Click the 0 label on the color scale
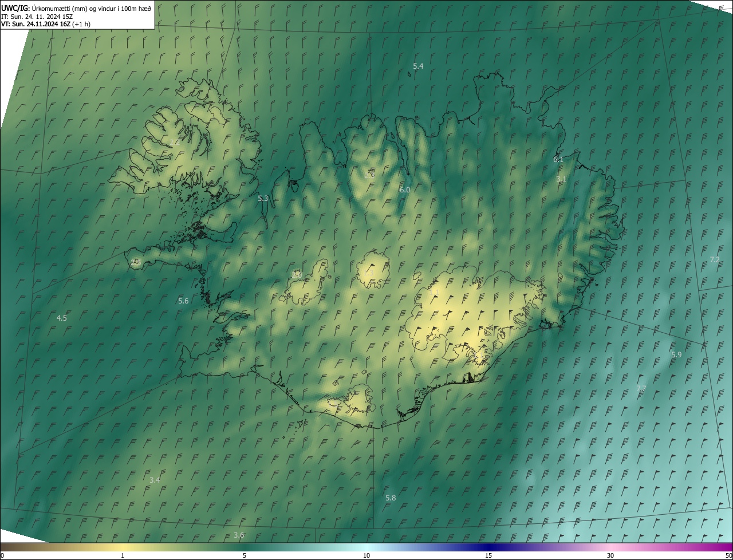The width and height of the screenshot is (733, 560). pos(2,556)
